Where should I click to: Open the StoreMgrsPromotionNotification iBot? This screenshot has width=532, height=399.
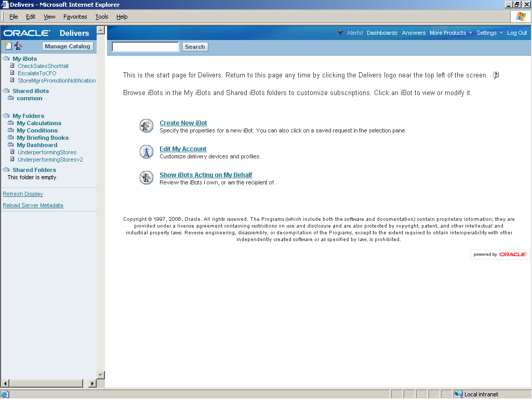coord(57,81)
